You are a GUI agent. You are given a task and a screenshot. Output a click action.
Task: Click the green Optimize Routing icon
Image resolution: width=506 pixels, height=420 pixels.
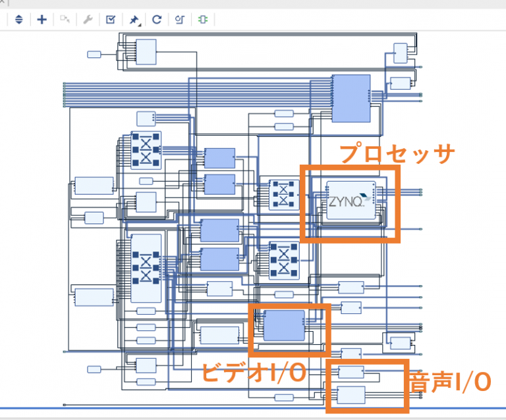tap(202, 19)
